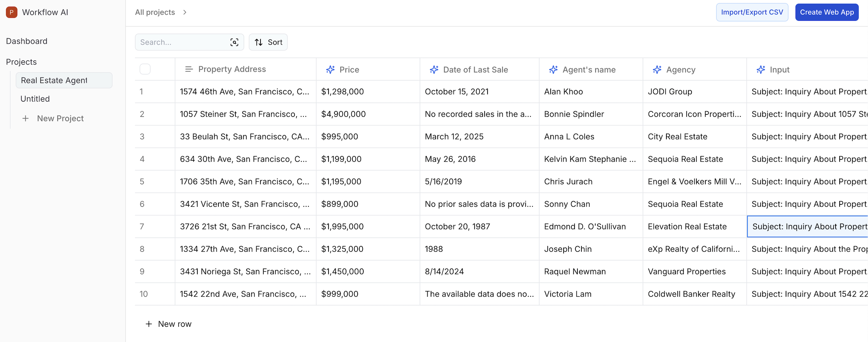Screen dimensions: 868x342
Task: Click the sparkle icon in Date of Last Sale header
Action: (434, 69)
